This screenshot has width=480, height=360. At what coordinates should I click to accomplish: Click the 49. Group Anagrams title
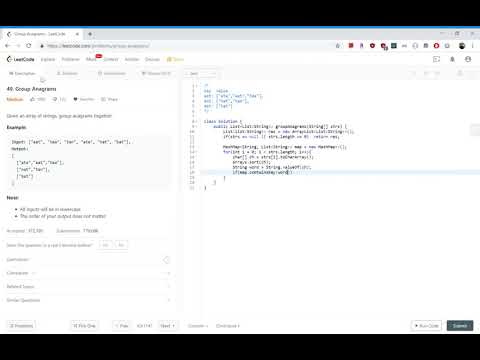pyautogui.click(x=31, y=89)
